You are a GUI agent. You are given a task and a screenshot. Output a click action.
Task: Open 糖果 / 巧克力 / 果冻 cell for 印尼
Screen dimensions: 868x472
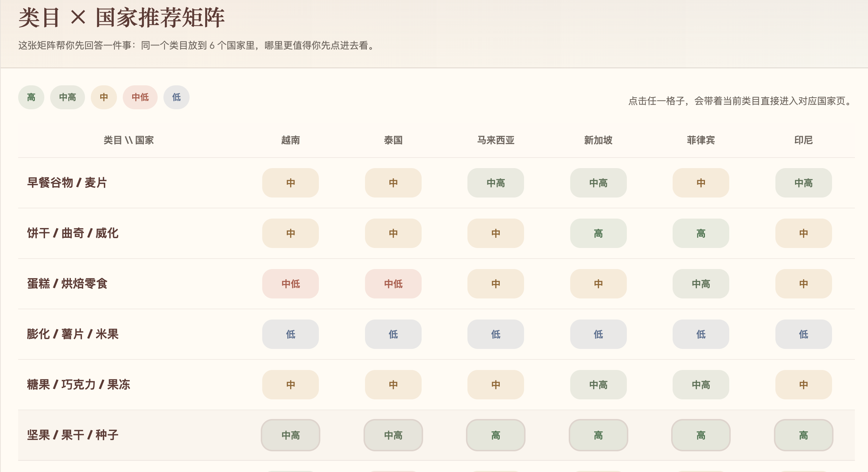803,384
